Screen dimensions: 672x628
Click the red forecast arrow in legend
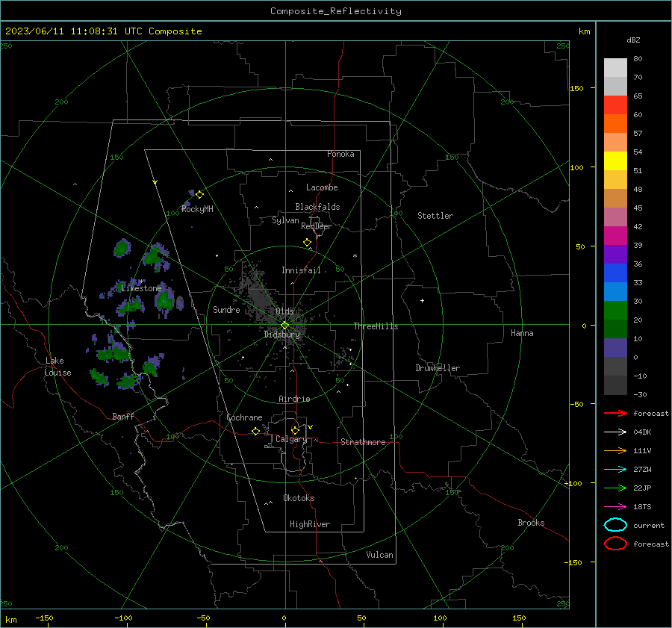click(615, 413)
